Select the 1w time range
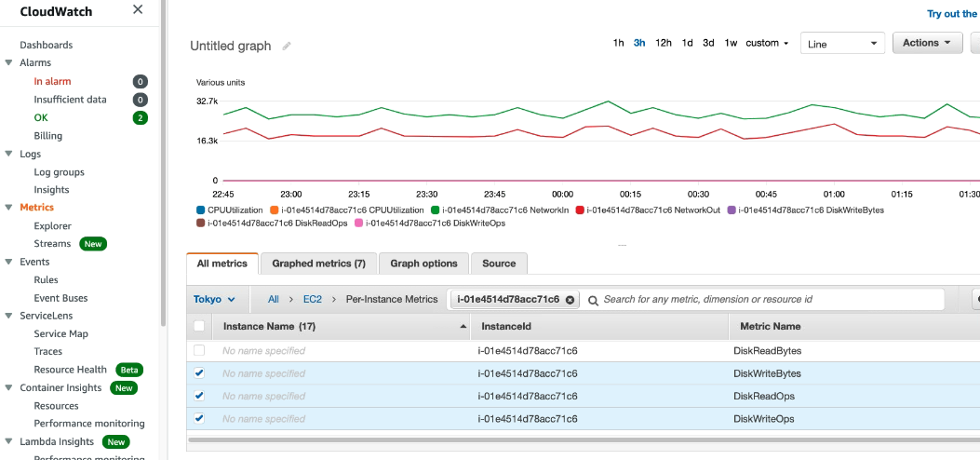Image resolution: width=980 pixels, height=460 pixels. (731, 43)
